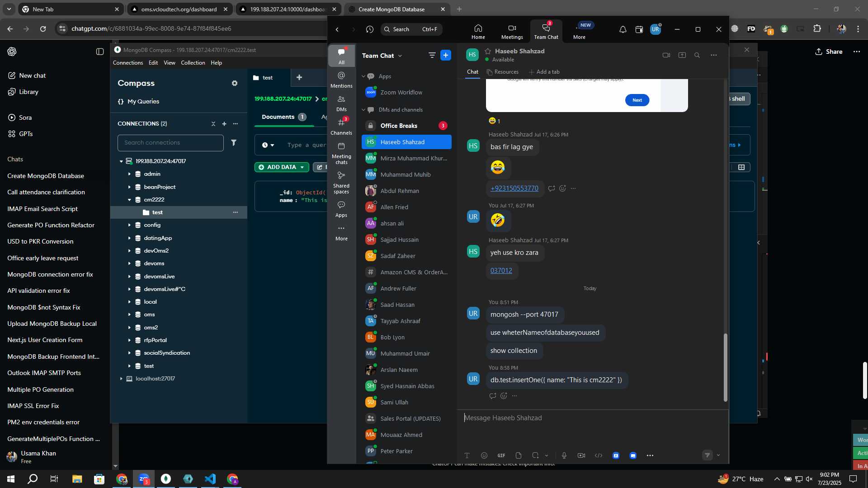Open more options in chat header
The image size is (868, 488).
(713, 55)
